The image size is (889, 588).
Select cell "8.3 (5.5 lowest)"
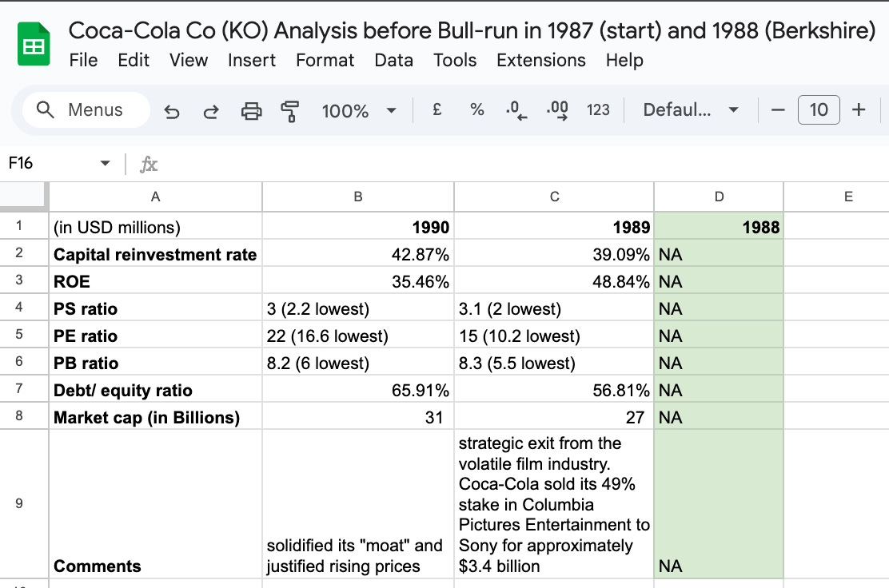click(x=554, y=363)
